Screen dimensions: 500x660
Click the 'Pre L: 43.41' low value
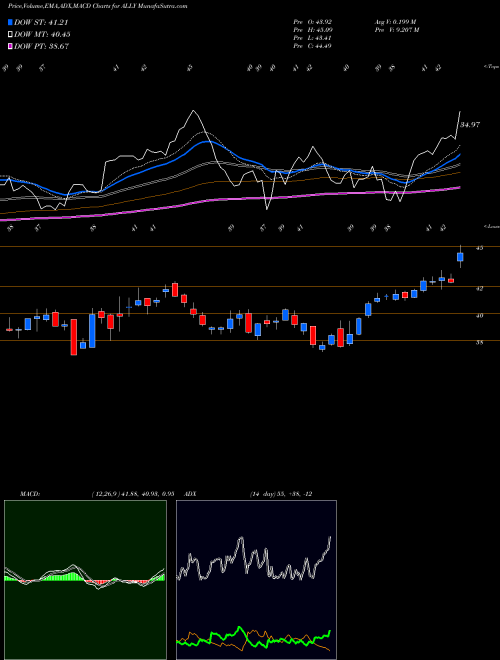313,38
